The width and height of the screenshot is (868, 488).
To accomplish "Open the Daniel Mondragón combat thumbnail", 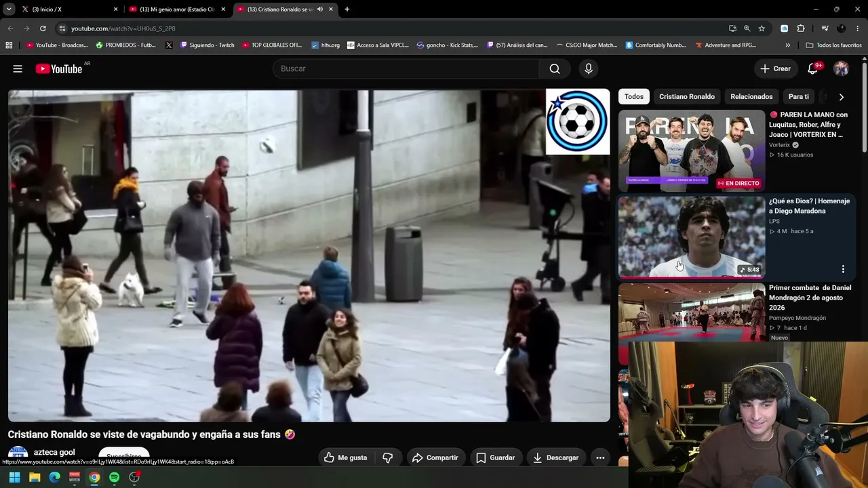I will pyautogui.click(x=691, y=312).
